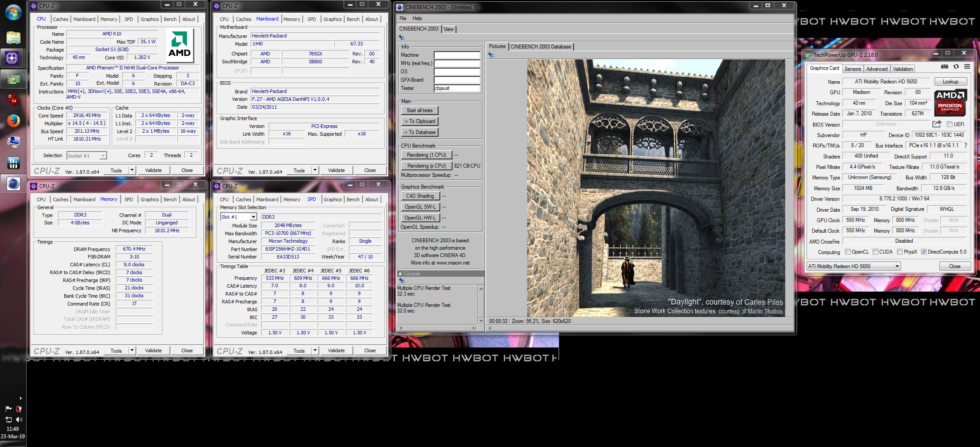Click the pin icon under the Pictures tab
Screen dimensions: 980x447
491,55
